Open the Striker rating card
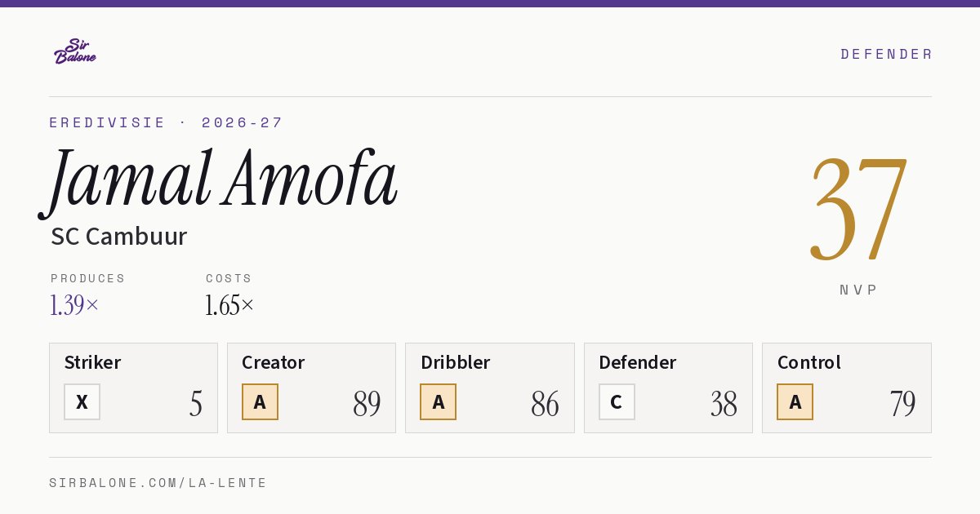Image resolution: width=980 pixels, height=514 pixels. tap(133, 388)
